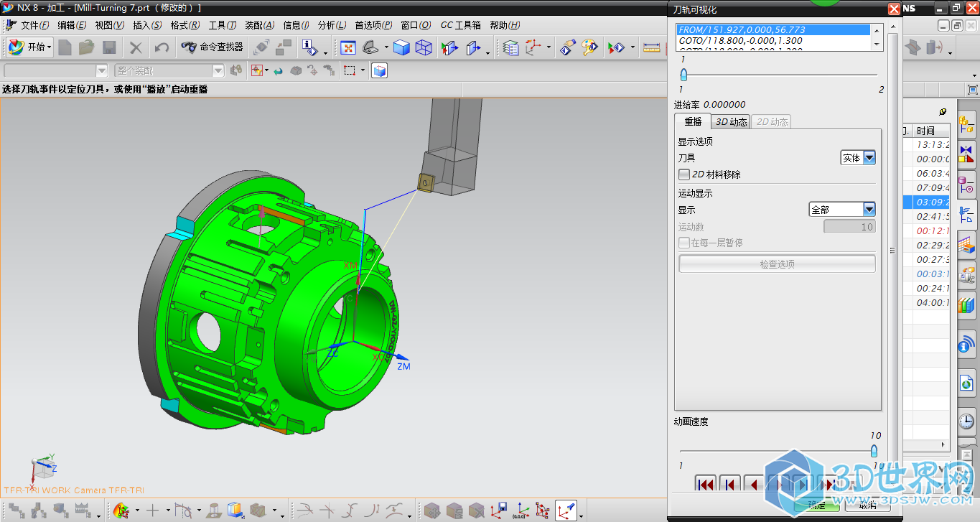Click the selection rectangle tool icon
Screen dimensions: 980x522
click(350, 71)
